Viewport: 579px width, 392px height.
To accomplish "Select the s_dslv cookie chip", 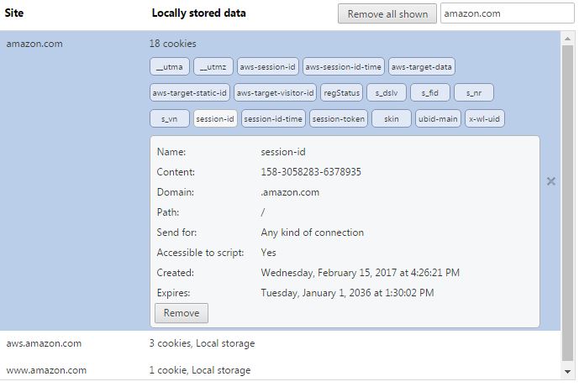I will pyautogui.click(x=387, y=92).
